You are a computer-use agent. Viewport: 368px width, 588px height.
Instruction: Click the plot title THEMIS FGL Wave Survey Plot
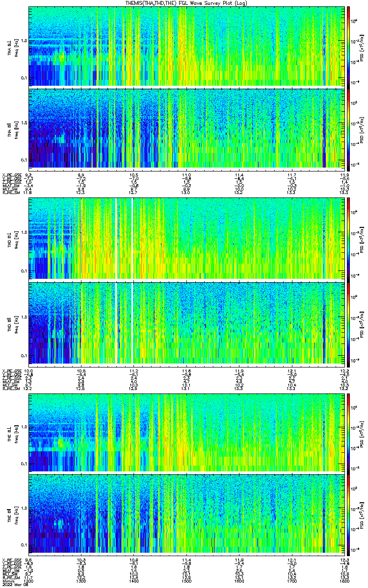(x=187, y=3)
